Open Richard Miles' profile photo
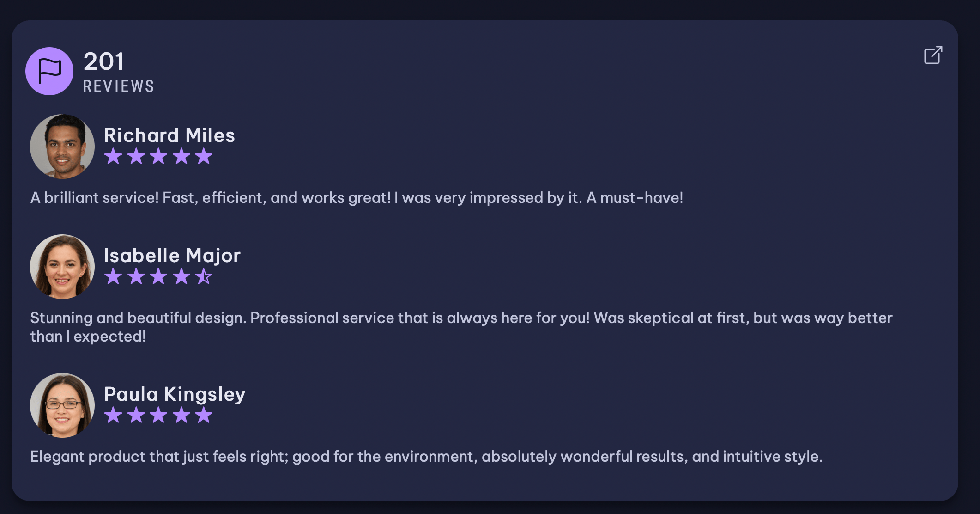 (x=62, y=147)
